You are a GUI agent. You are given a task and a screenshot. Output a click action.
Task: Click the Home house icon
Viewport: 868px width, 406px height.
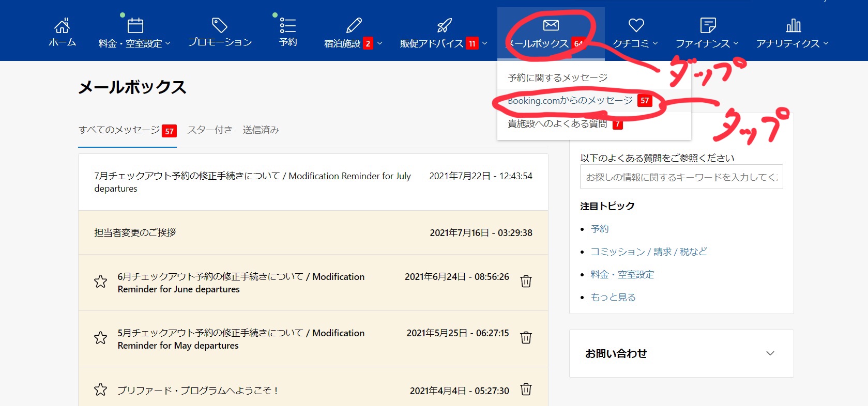coord(62,25)
